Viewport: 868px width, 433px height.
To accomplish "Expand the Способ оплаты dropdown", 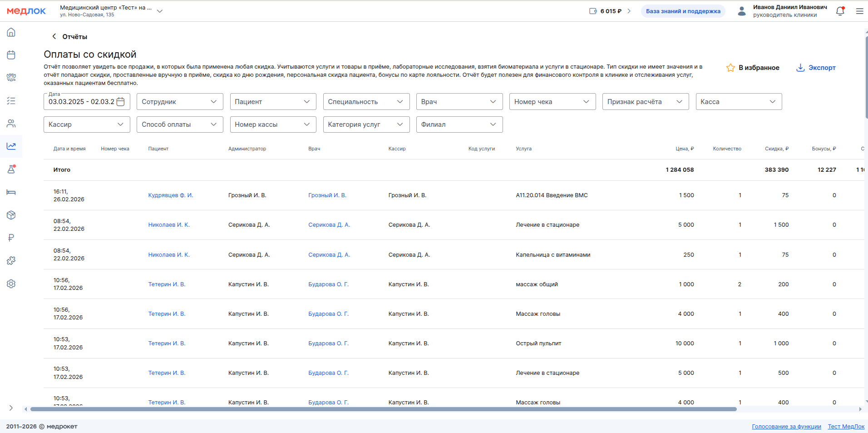I will pos(180,124).
